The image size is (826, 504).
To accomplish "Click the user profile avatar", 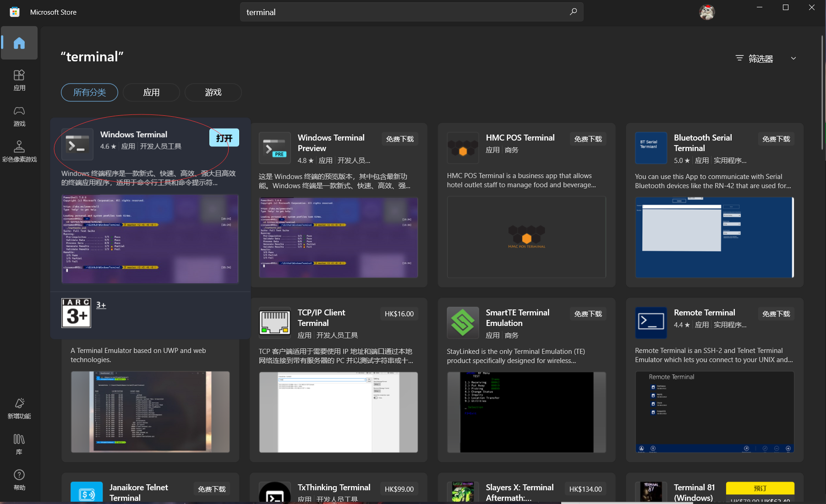I will pyautogui.click(x=707, y=12).
